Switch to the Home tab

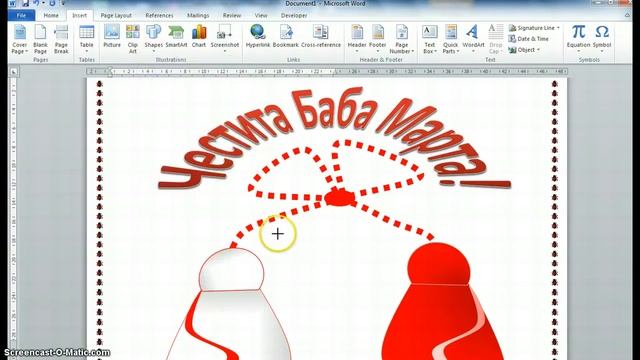click(51, 16)
